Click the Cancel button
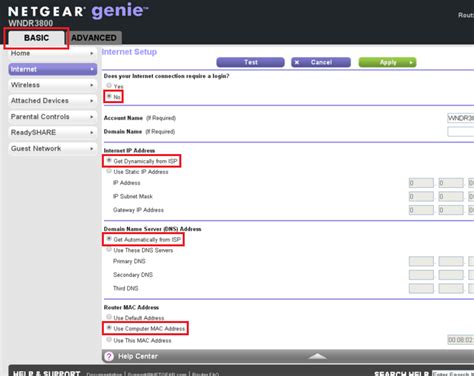 click(321, 62)
